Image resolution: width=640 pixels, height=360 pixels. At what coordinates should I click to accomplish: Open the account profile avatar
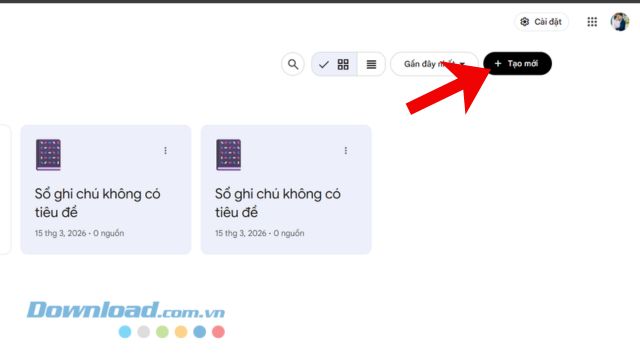[x=620, y=22]
